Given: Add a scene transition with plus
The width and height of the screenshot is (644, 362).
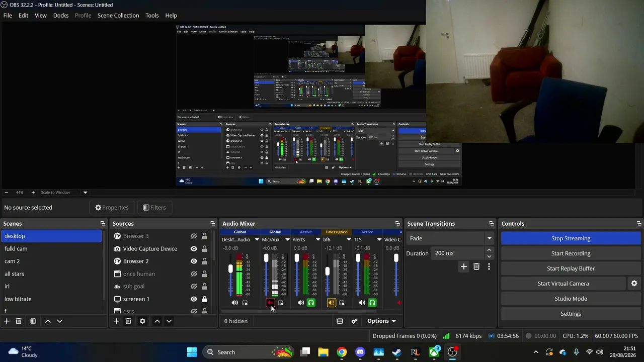Looking at the screenshot, I should 464,266.
